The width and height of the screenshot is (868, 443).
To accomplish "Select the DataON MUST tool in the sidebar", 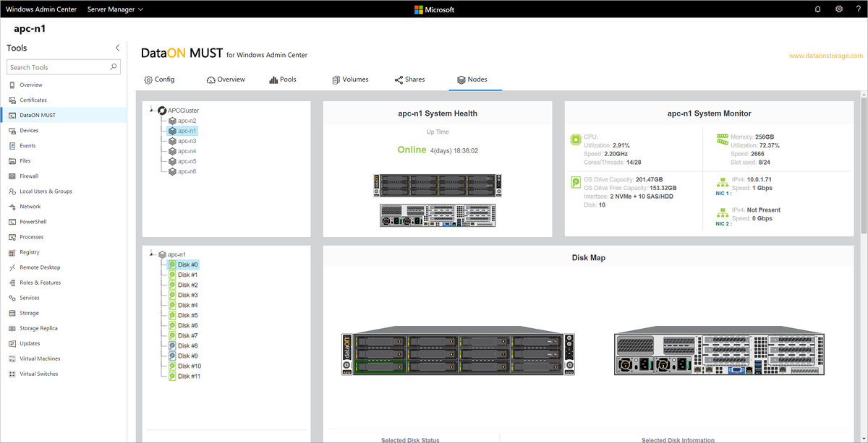I will coord(64,115).
